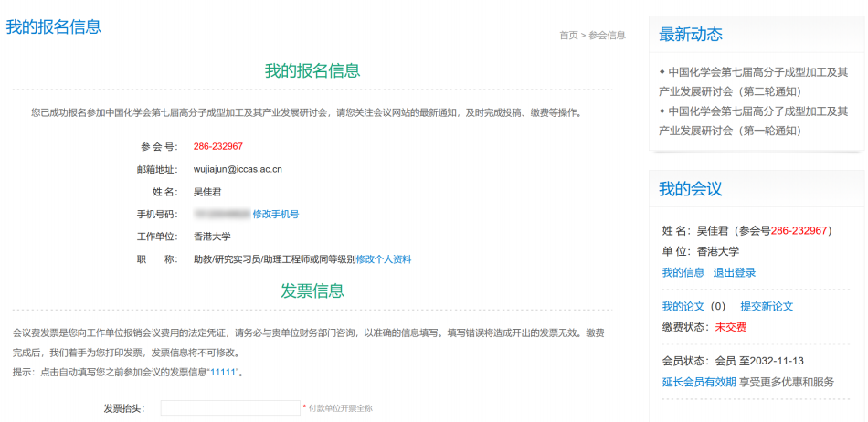Click the "11111" previous invoice info link

225,373
